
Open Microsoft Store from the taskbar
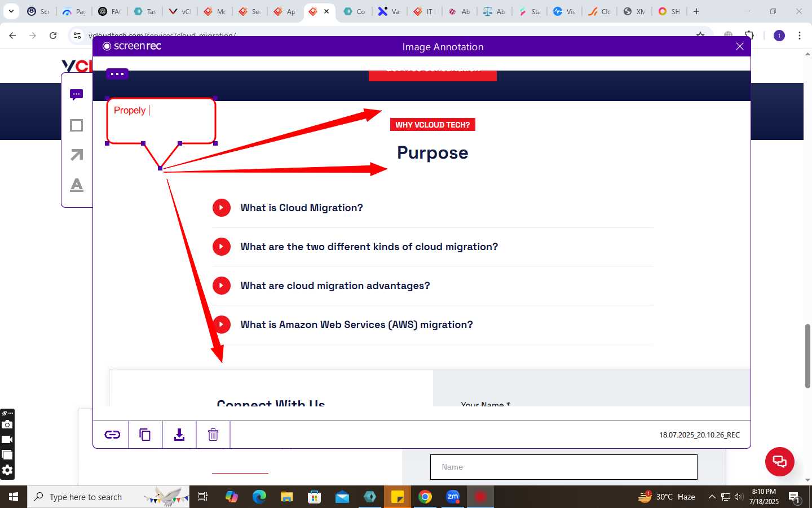click(314, 497)
